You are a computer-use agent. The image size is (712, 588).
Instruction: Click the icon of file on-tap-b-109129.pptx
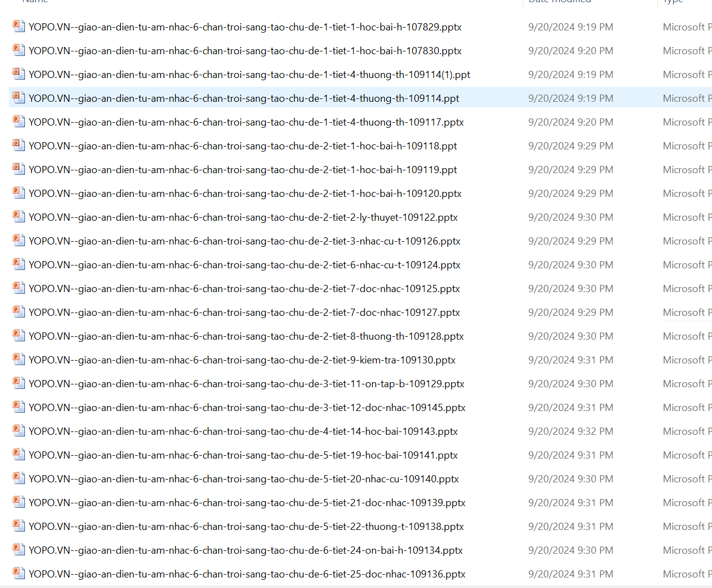[x=19, y=383]
